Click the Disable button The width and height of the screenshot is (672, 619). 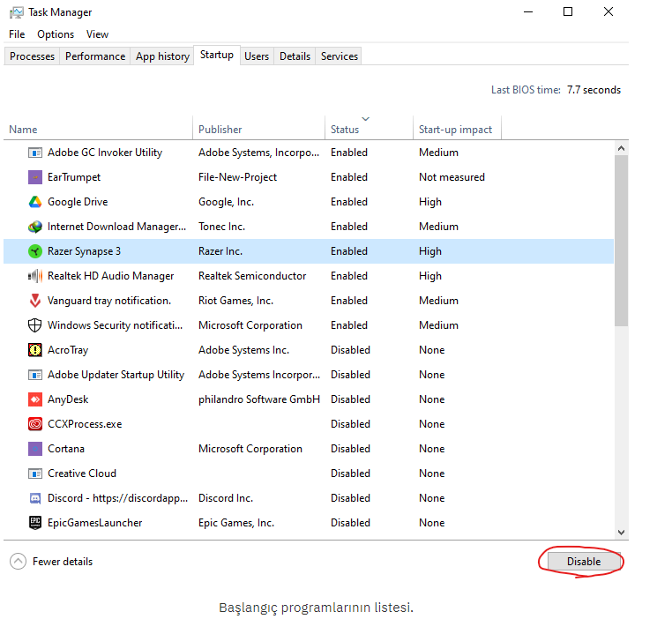pos(584,562)
